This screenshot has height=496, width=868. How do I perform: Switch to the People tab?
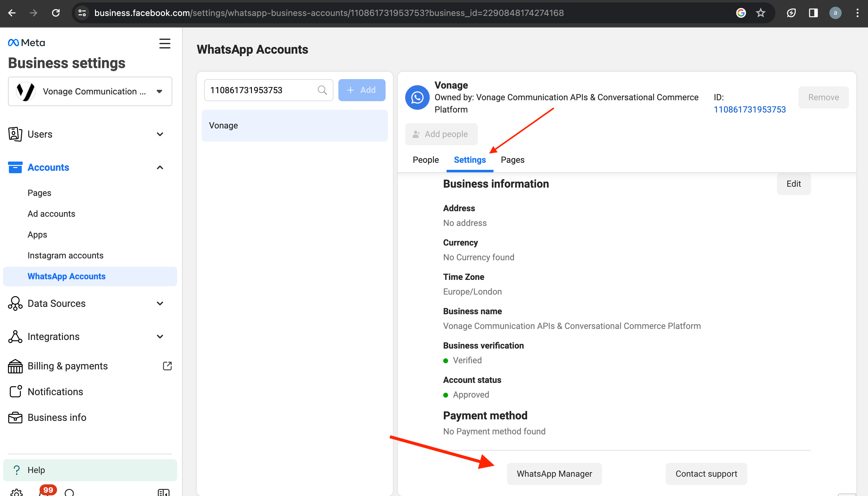(x=425, y=160)
